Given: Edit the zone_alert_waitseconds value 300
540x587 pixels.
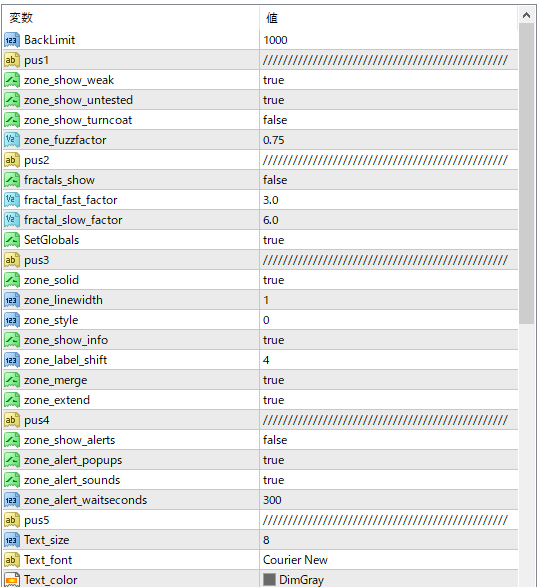Looking at the screenshot, I should [x=272, y=500].
